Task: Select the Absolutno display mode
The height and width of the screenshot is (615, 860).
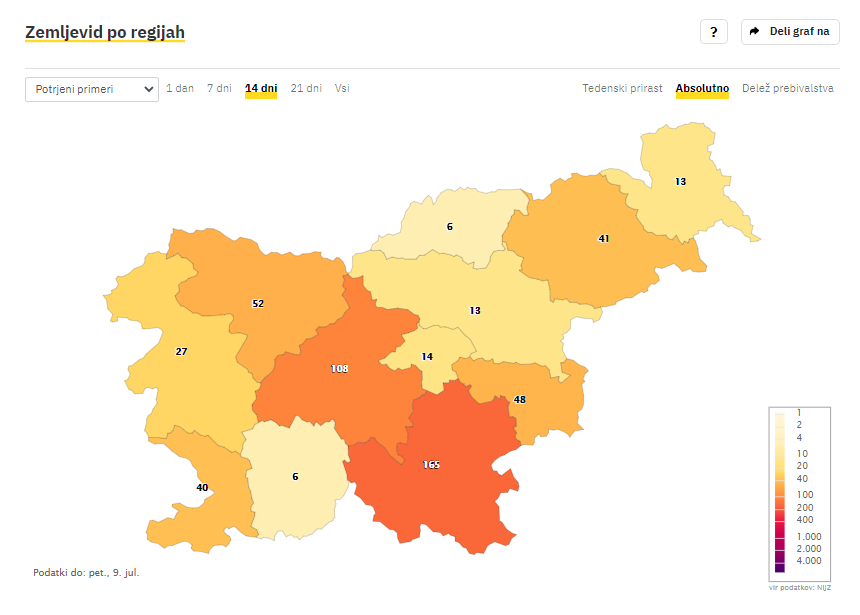Action: tap(702, 89)
